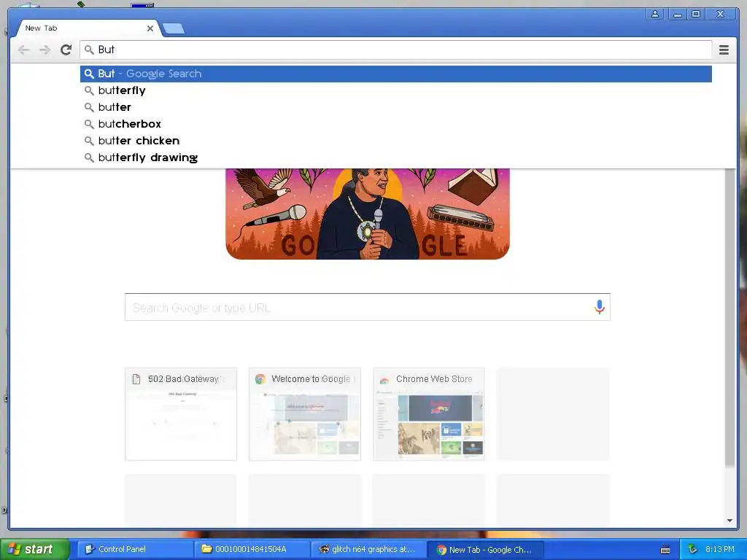This screenshot has height=560, width=747.
Task: Click the page vertical scrollbar
Action: [729, 316]
